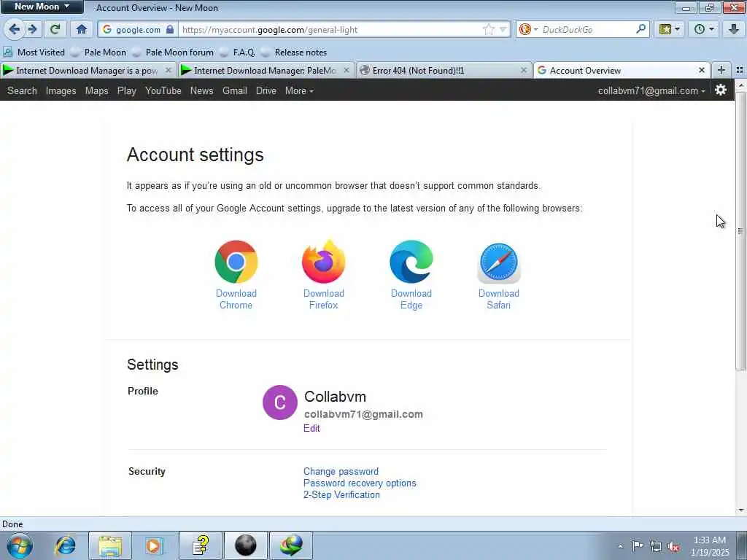Screen dimensions: 747x560
Task: Go back with the browser back arrow
Action: coord(15,29)
